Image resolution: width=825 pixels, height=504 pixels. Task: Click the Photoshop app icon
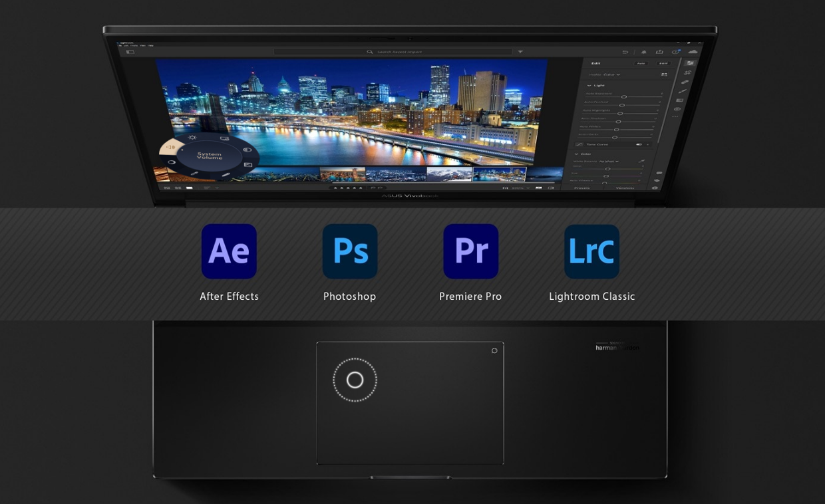(x=350, y=251)
